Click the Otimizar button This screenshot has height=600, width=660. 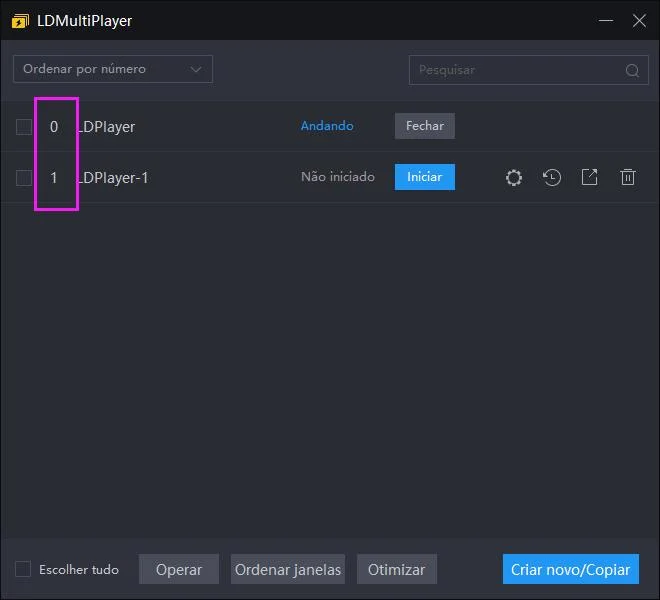pos(397,569)
